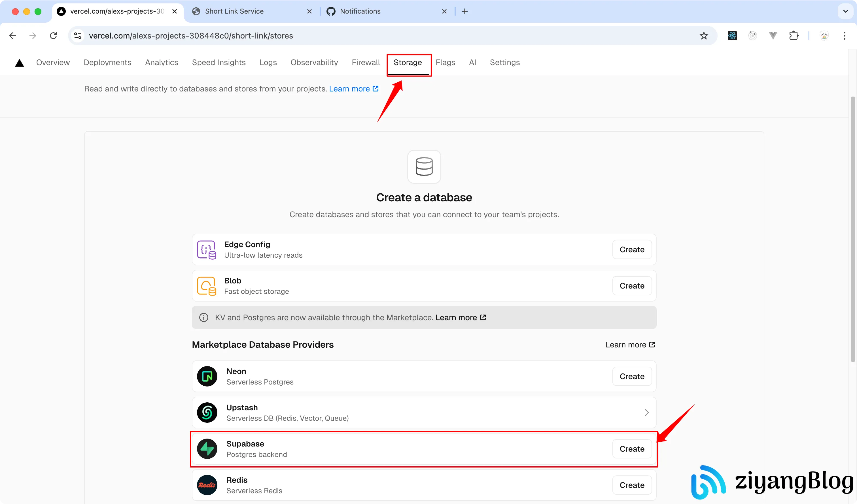The width and height of the screenshot is (857, 504).
Task: Open the Vue devtools extension icon
Action: click(773, 36)
